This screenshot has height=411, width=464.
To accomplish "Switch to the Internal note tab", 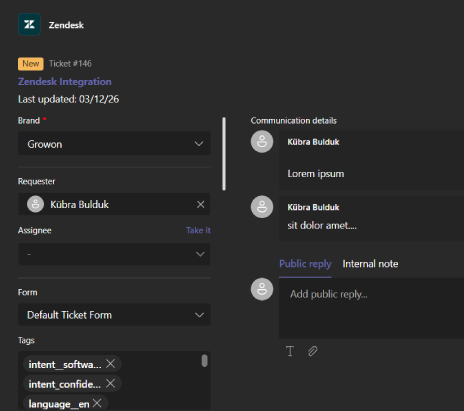I will [370, 264].
